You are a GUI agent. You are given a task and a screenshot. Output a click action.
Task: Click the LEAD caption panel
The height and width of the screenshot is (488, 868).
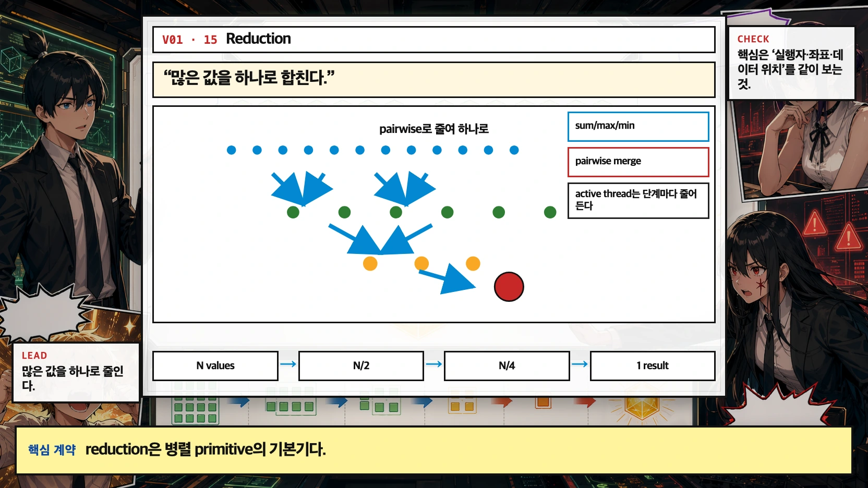pos(76,372)
